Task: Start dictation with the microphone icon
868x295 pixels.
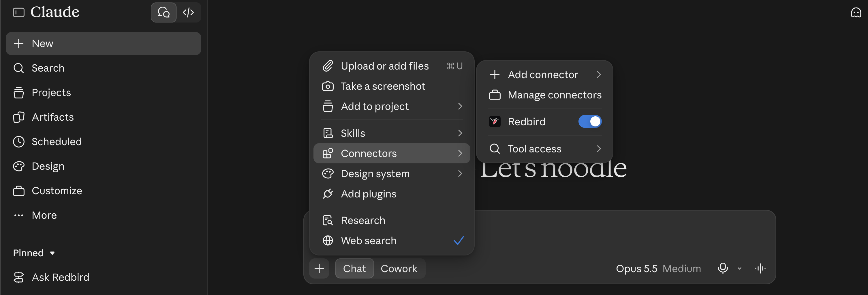Action: click(722, 268)
